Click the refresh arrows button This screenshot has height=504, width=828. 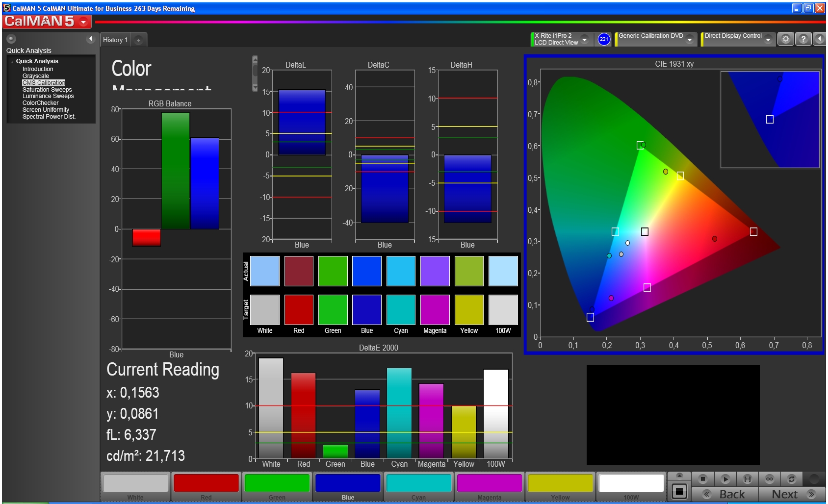pyautogui.click(x=791, y=479)
